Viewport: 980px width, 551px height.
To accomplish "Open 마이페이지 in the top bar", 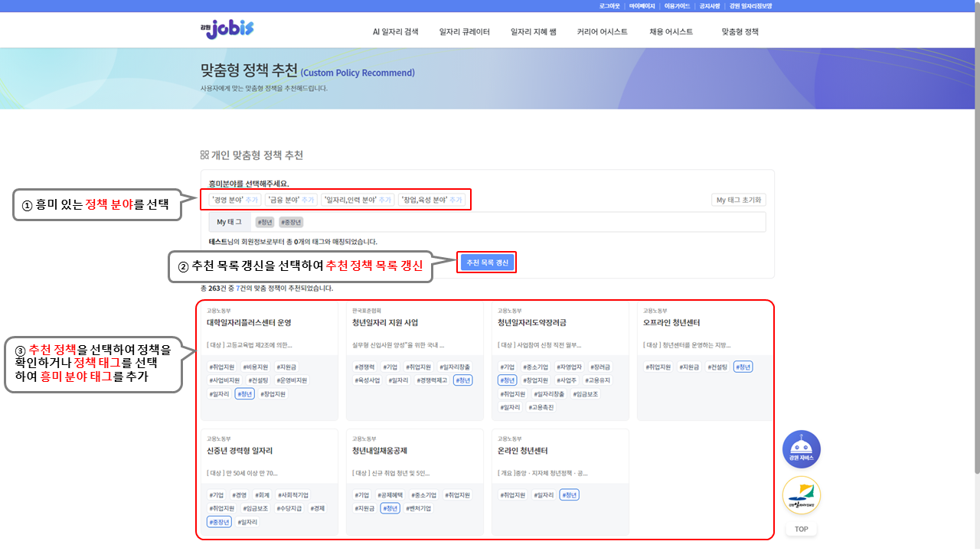I will click(x=642, y=5).
